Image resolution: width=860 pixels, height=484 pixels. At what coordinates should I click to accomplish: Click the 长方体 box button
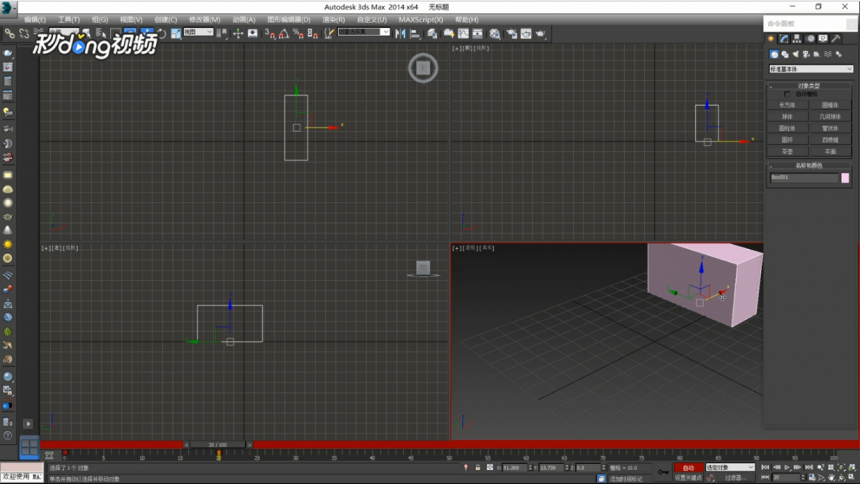point(787,105)
